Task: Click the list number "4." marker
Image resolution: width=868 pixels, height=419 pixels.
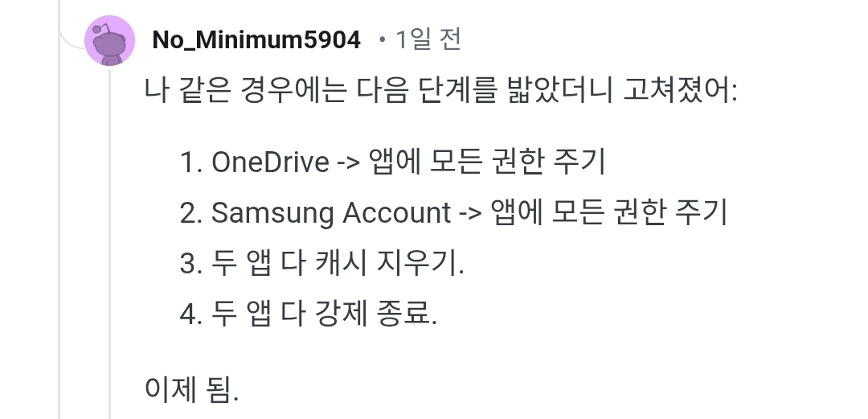Action: coord(192,314)
